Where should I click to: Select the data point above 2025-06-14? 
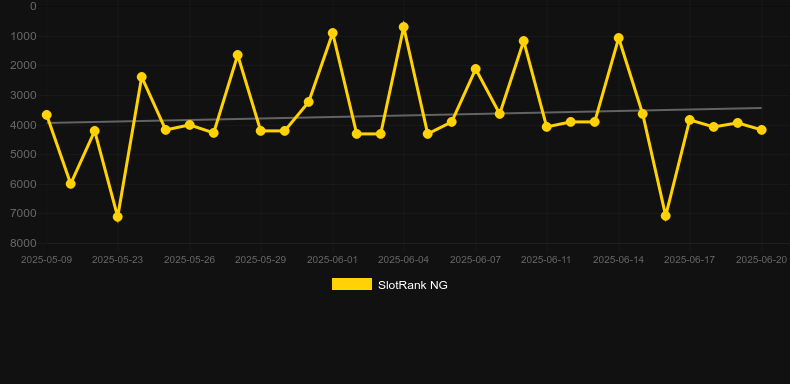(619, 38)
